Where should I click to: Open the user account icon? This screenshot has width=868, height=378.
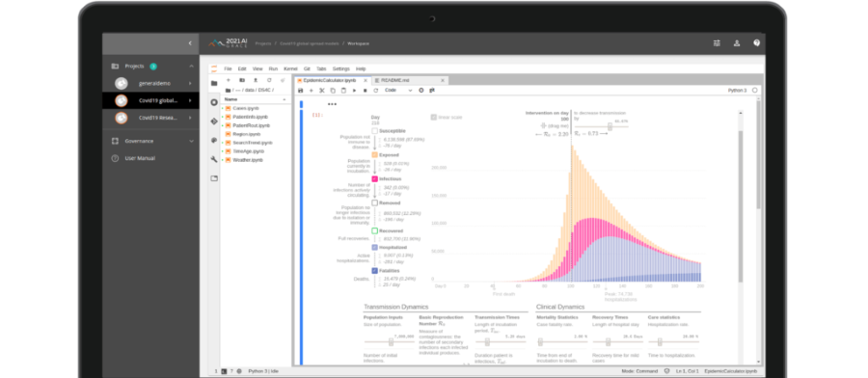tap(737, 43)
